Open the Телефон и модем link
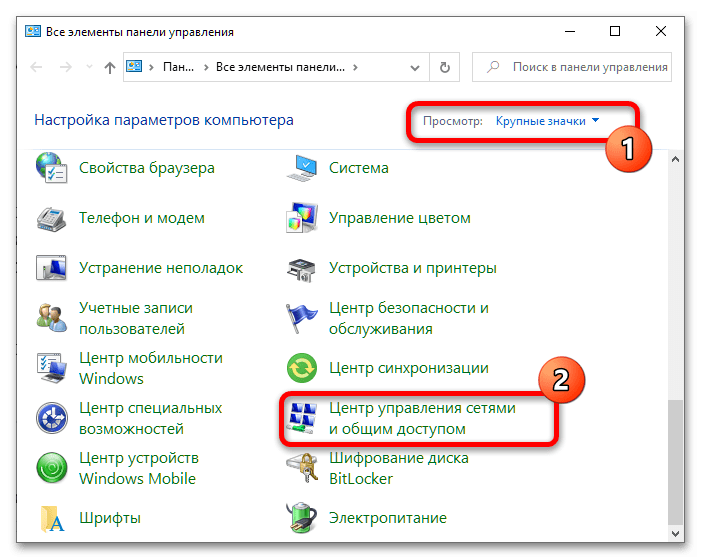The width and height of the screenshot is (701, 559). 142,218
